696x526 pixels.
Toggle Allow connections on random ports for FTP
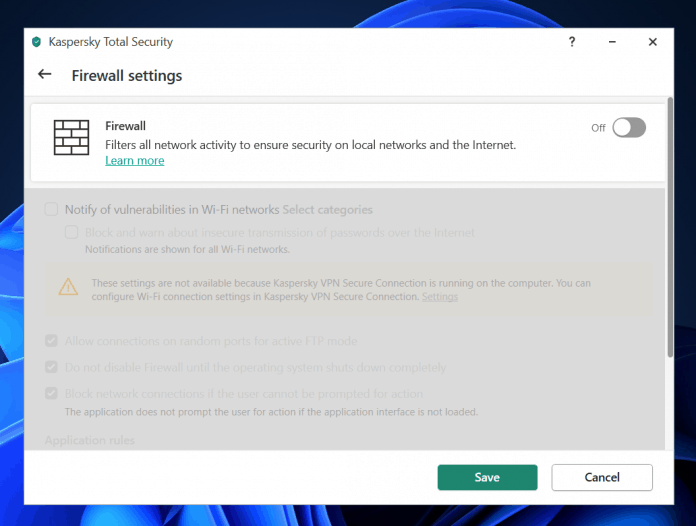[x=51, y=341]
